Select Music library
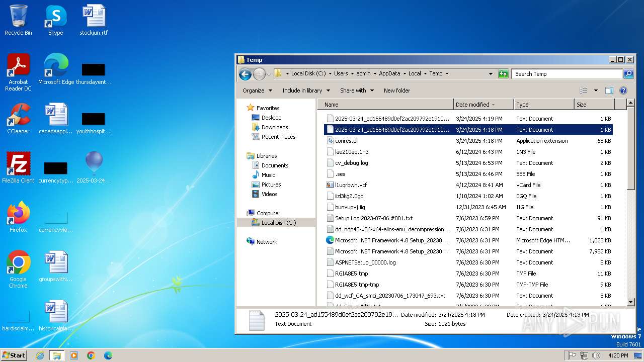This screenshot has width=644, height=362. point(268,175)
